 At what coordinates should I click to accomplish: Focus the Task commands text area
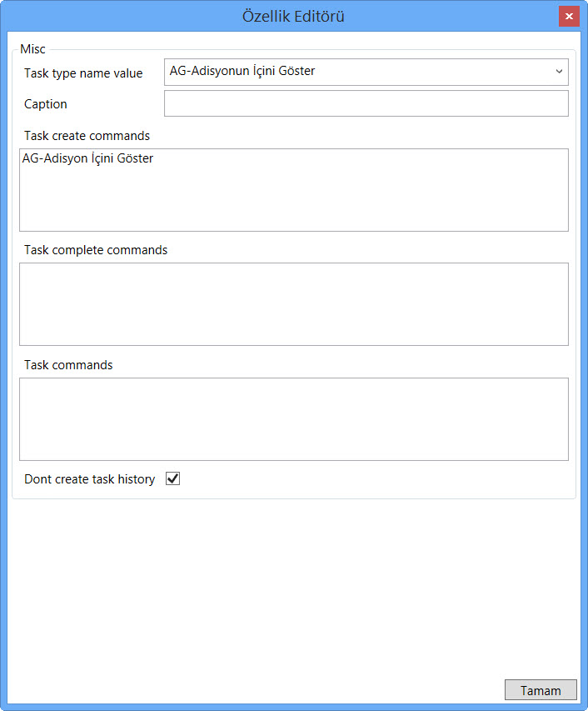tap(293, 419)
